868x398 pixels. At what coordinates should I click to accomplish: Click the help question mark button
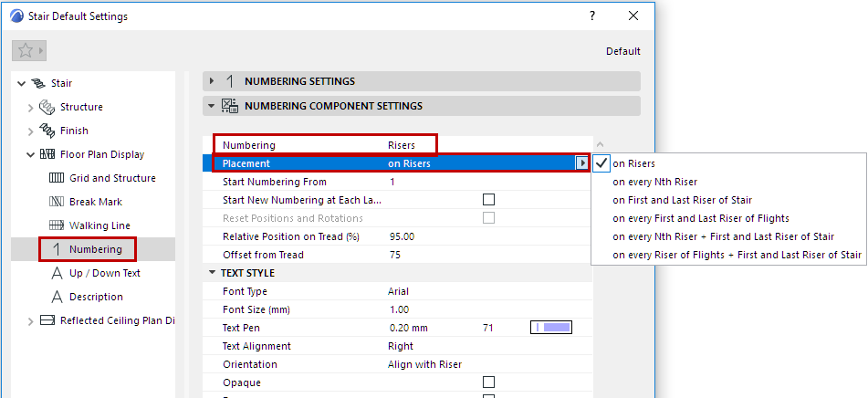[x=592, y=16]
